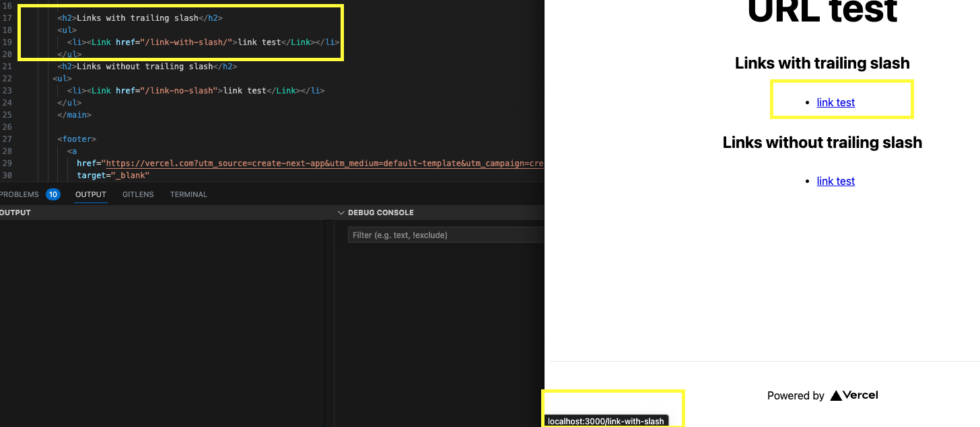Viewport: 980px width, 427px height.
Task: Open the "Powered by Vercel" footer link
Action: [x=823, y=395]
